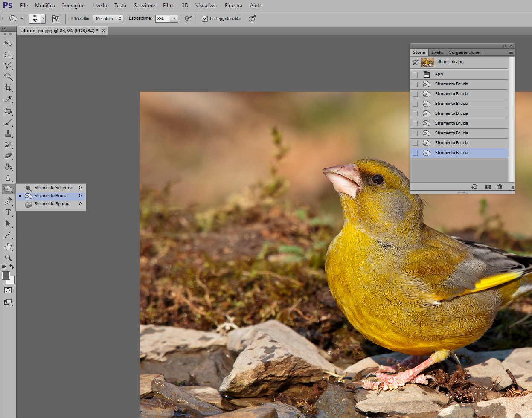Select the Healing Patch tool

point(8,111)
